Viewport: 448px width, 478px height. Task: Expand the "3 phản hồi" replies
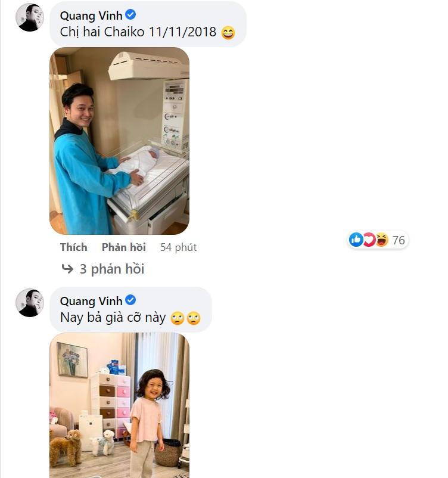(111, 269)
